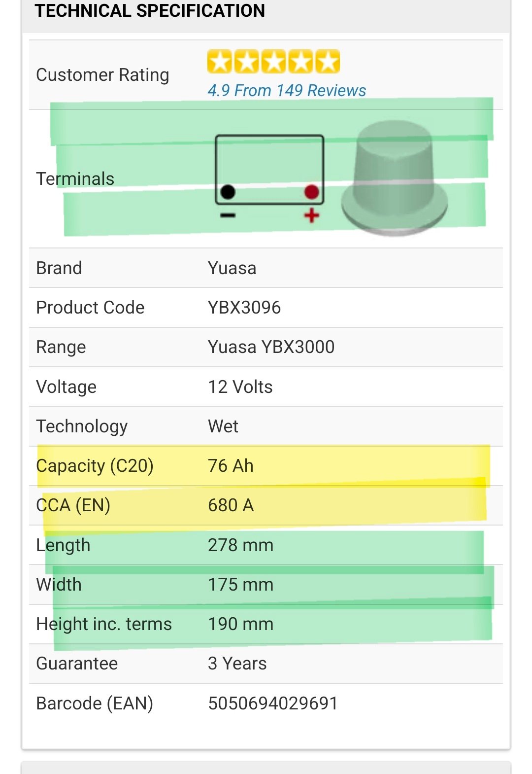Click the first yellow rating star
The width and height of the screenshot is (532, 774).
220,62
